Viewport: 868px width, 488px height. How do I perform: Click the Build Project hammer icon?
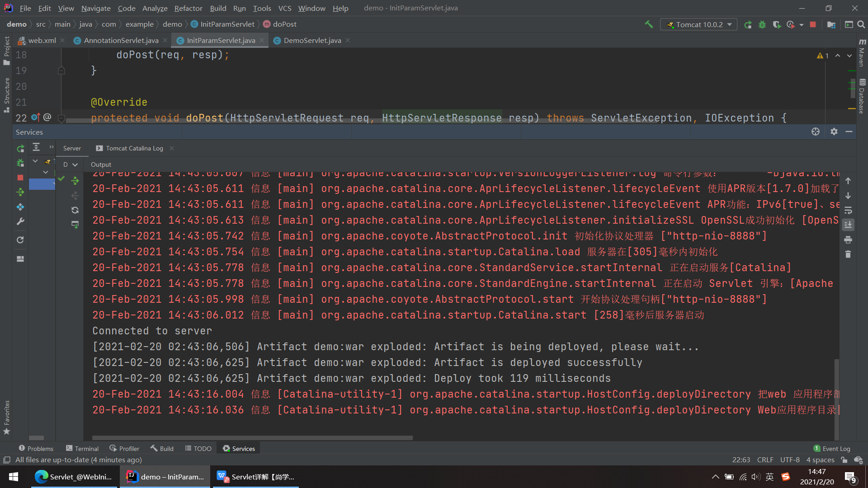[x=649, y=24]
